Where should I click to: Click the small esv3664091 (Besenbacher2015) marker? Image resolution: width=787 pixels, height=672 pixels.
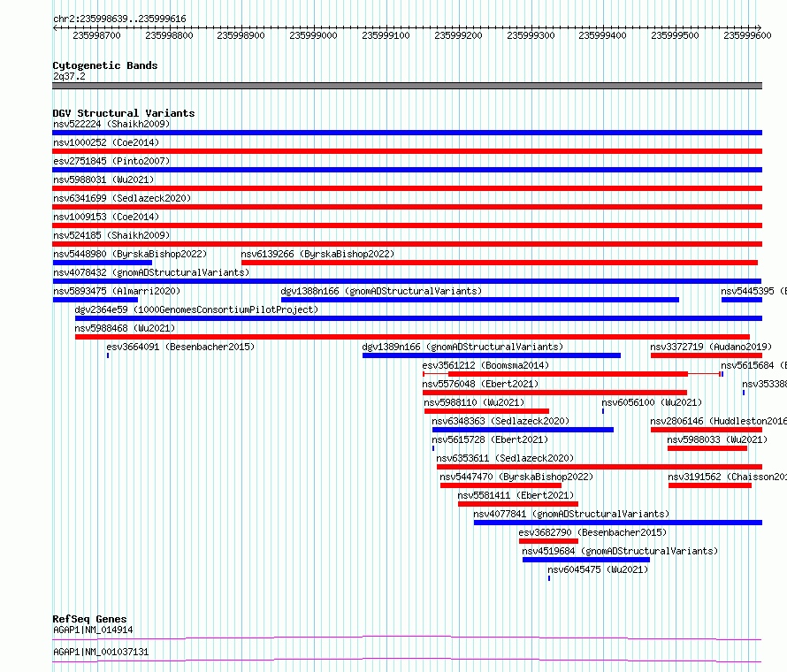tap(108, 355)
